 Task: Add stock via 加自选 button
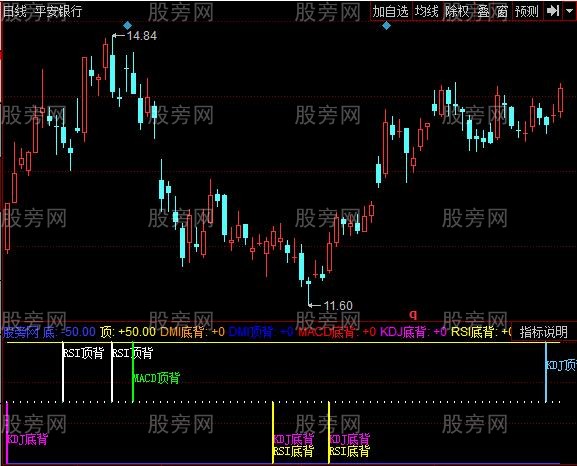coord(390,11)
